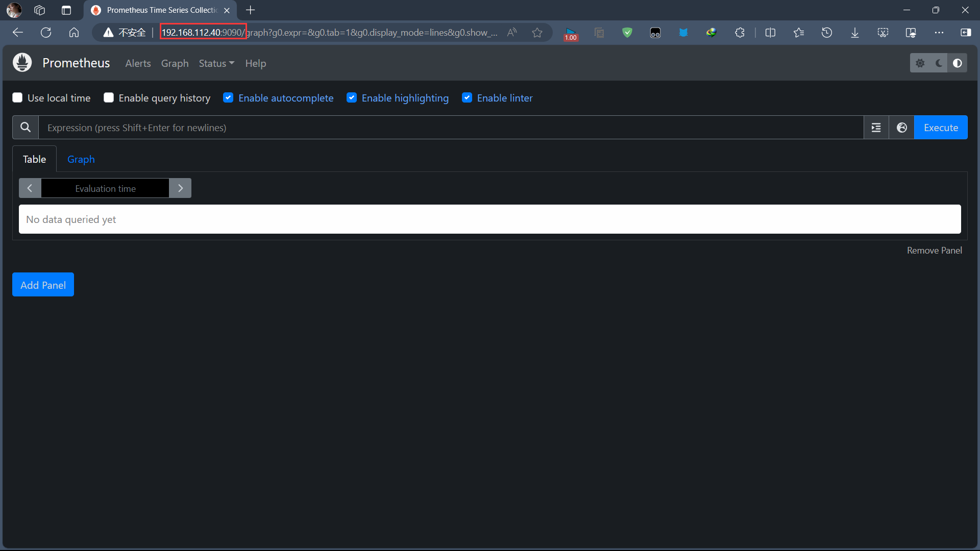Switch to light theme using sun icon
Screen dimensions: 980x551
(x=920, y=63)
